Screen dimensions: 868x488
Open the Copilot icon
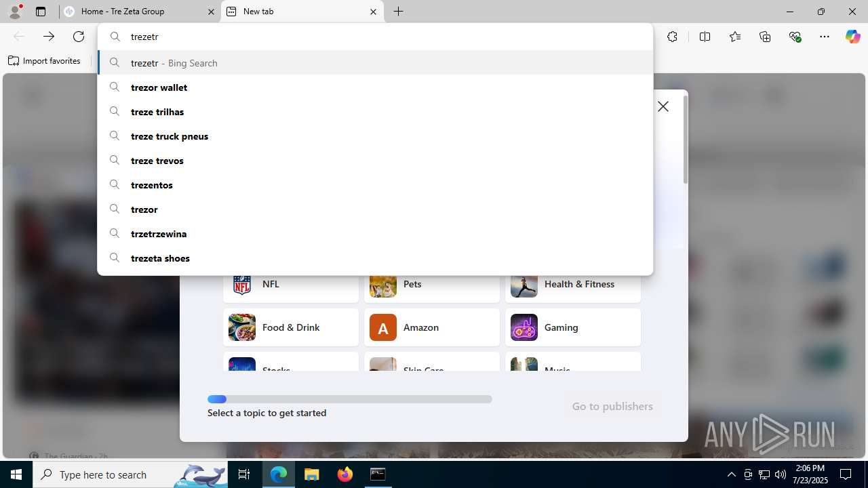pos(852,37)
